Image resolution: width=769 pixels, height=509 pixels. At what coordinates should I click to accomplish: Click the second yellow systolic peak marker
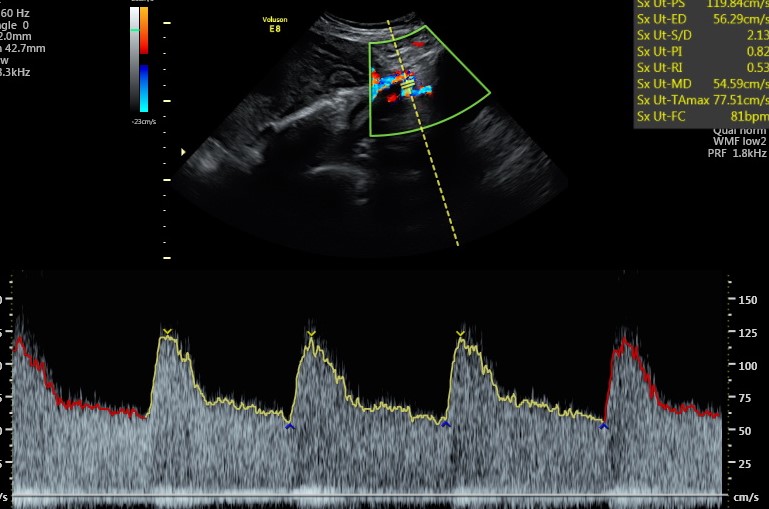click(x=311, y=333)
